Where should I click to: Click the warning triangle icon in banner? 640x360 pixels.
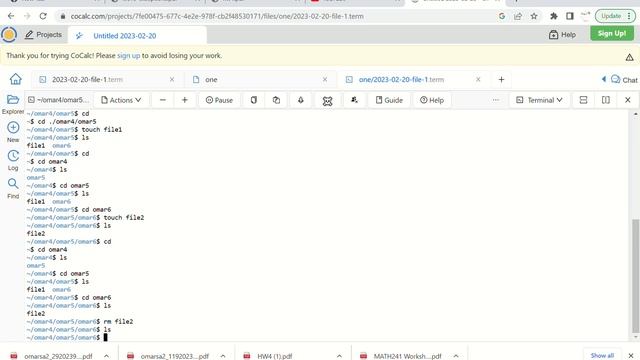(629, 58)
